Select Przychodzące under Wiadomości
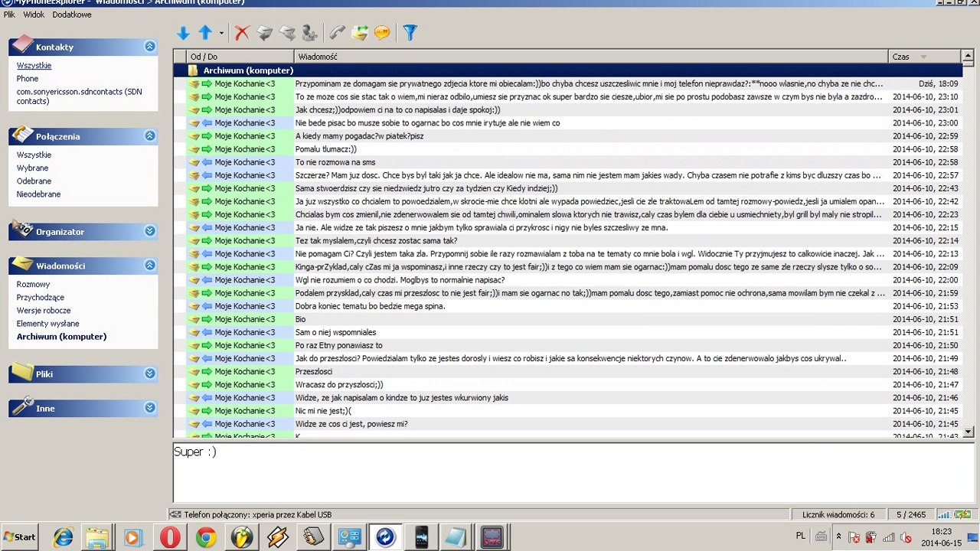Viewport: 980px width, 551px height. pyautogui.click(x=41, y=298)
